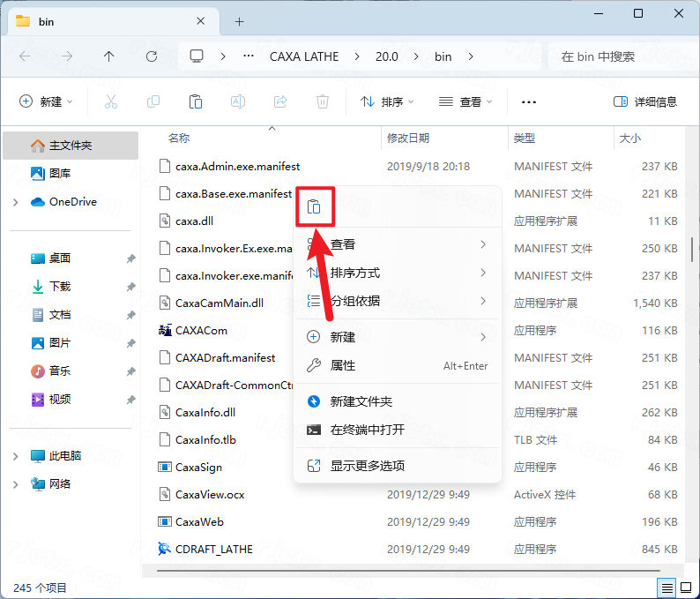Click the 在 bin 中搜索 search box
700x599 pixels.
pos(617,56)
